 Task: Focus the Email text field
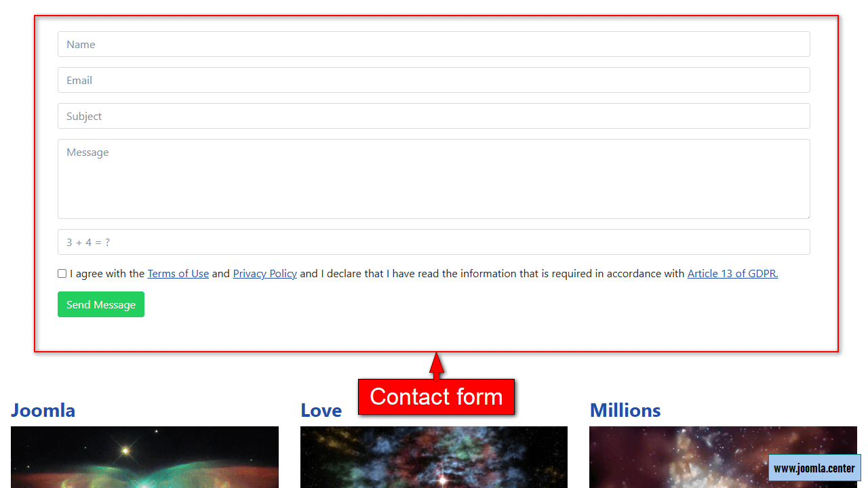[x=434, y=80]
